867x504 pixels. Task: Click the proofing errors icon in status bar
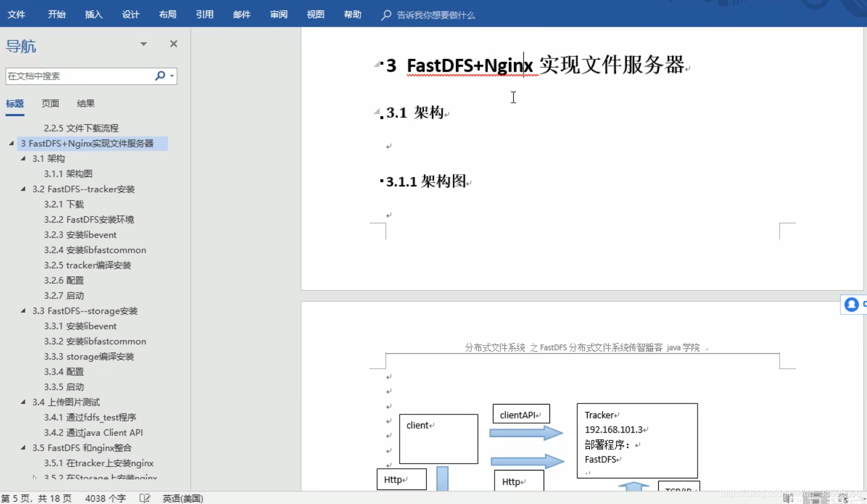pos(145,498)
